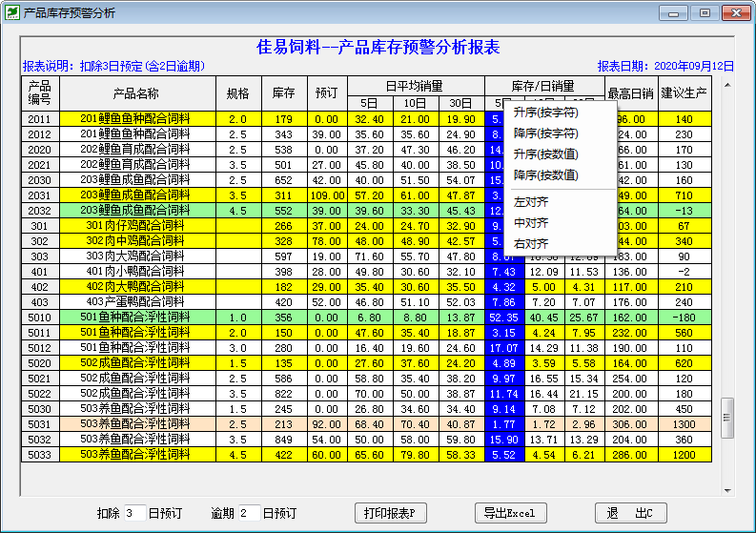The height and width of the screenshot is (533, 756).
Task: Click the blue cell 1.77 in row 5031
Action: pyautogui.click(x=504, y=424)
